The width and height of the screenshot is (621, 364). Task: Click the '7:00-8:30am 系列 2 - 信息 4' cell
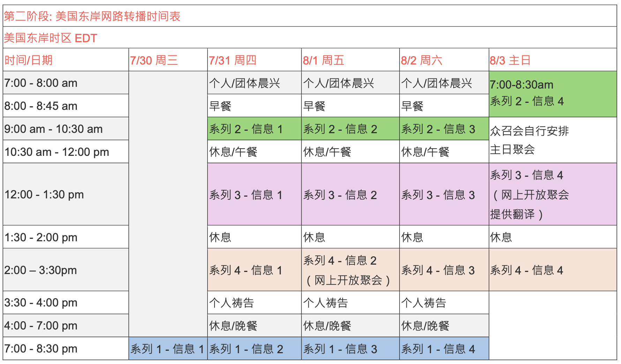click(x=553, y=94)
